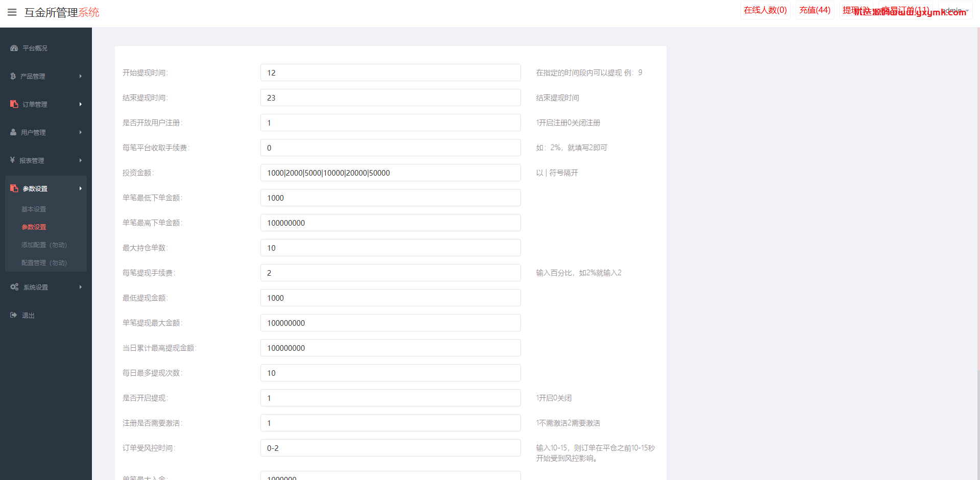Click the 单笔提现最大金额 field
Screen dimensions: 980x480
coord(391,323)
